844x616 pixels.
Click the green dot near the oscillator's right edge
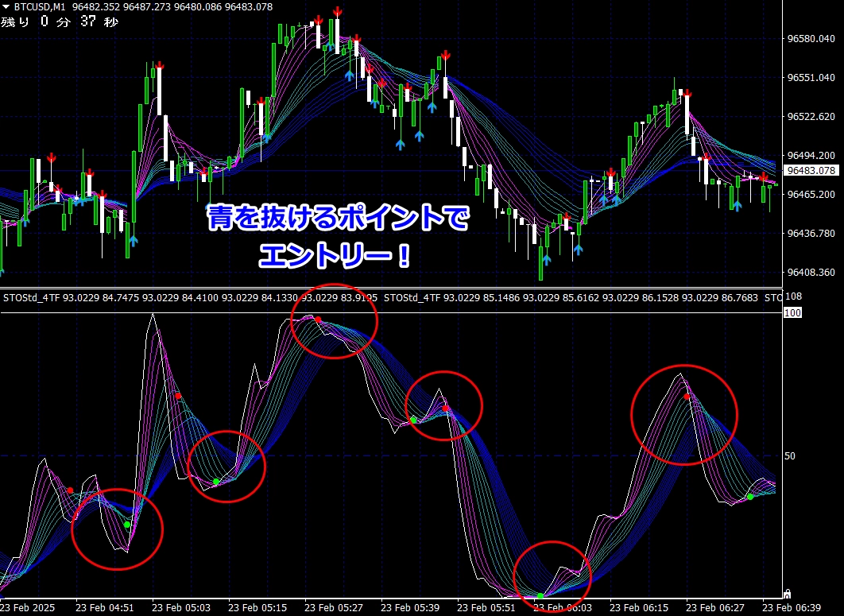tap(749, 497)
